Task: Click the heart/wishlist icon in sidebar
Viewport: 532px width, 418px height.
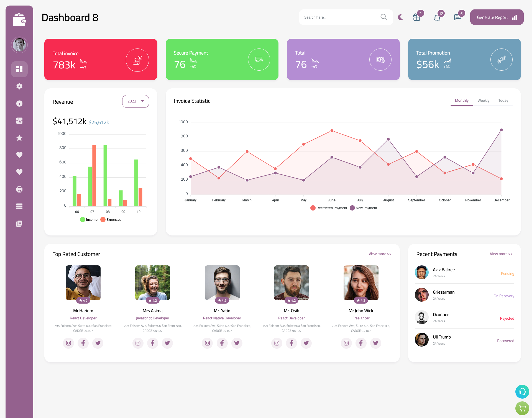Action: (x=19, y=155)
